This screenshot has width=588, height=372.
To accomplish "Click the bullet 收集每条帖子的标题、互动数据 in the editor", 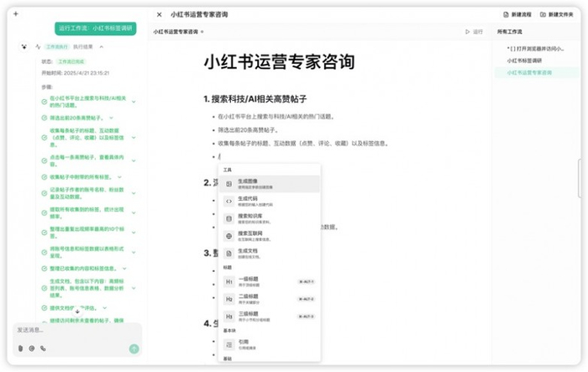I will click(303, 144).
